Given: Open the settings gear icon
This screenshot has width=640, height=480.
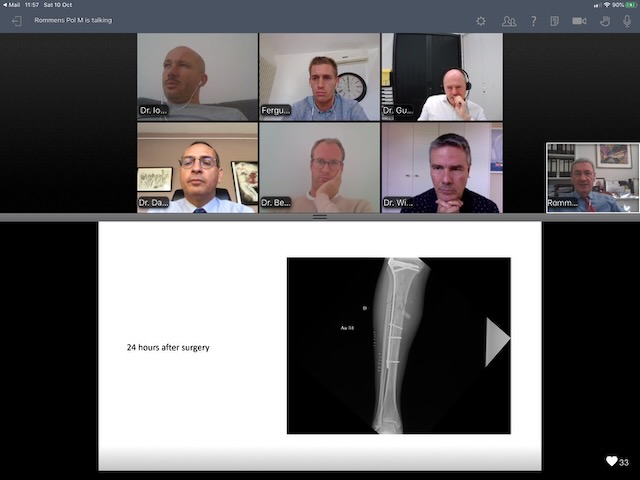Looking at the screenshot, I should coord(481,20).
